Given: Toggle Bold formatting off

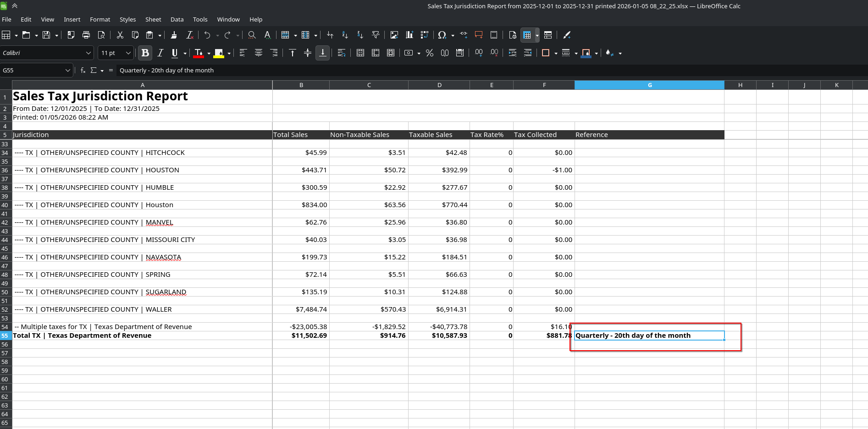Looking at the screenshot, I should click(x=145, y=53).
